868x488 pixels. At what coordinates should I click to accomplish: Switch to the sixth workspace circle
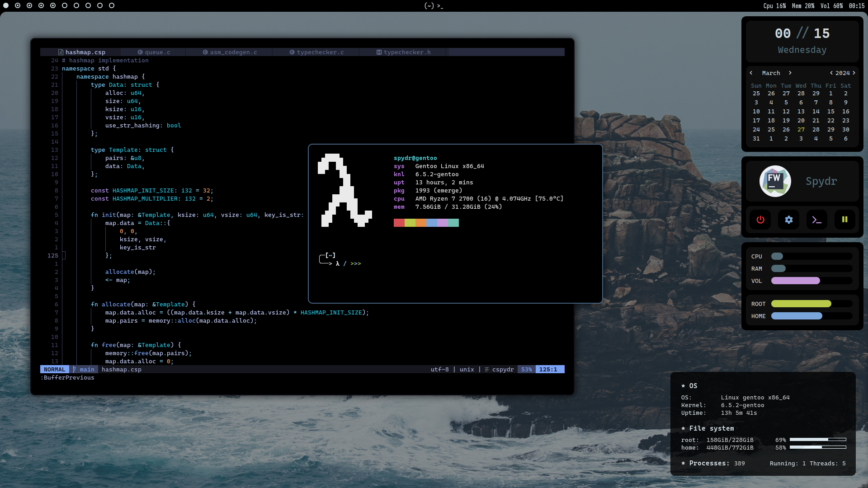point(65,5)
